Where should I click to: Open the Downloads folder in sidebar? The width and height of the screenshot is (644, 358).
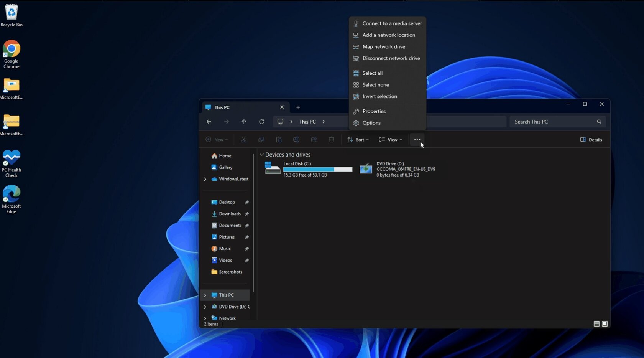pos(230,214)
